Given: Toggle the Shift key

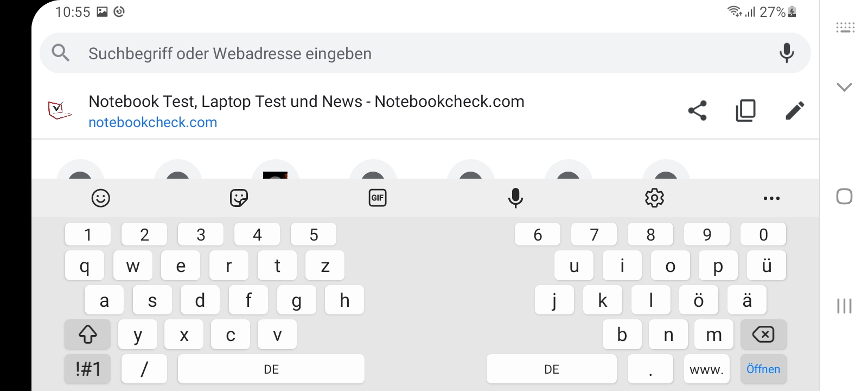Looking at the screenshot, I should click(x=88, y=335).
